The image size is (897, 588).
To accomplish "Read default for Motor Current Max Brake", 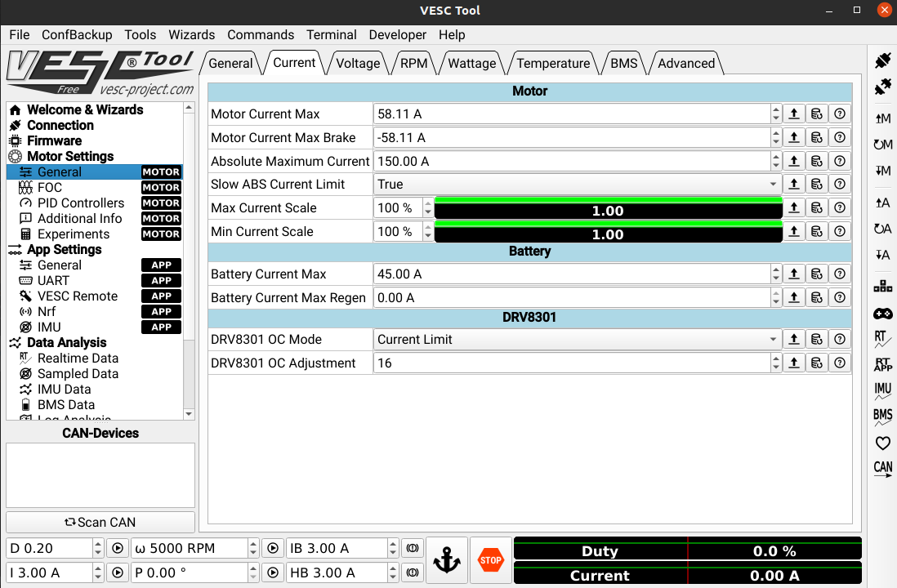I will coord(817,137).
